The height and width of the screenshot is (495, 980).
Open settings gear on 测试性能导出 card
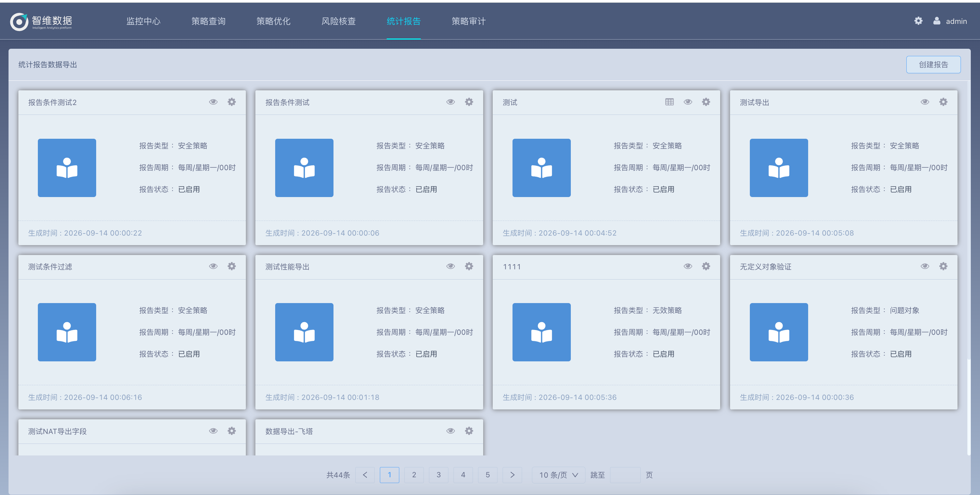tap(469, 266)
